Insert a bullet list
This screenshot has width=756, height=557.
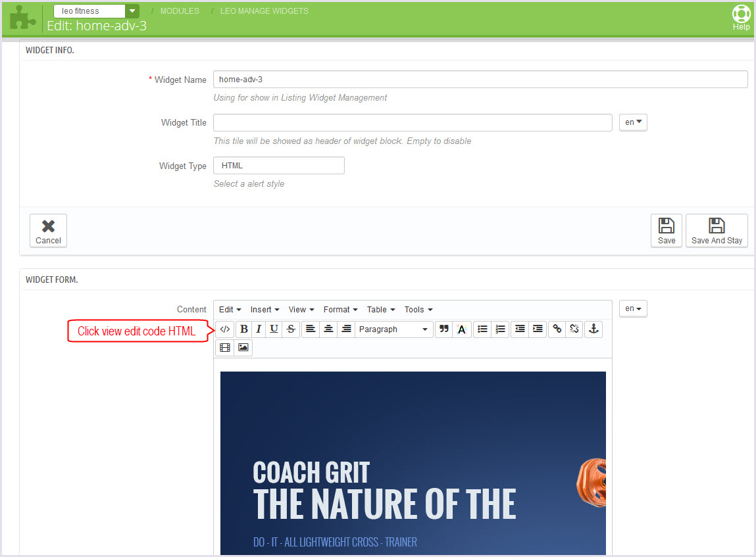click(482, 329)
